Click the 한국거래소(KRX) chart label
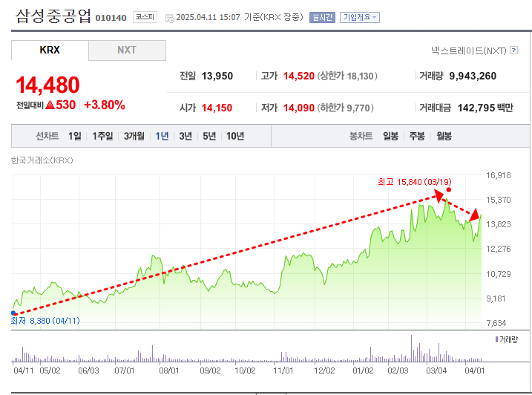This screenshot has width=532, height=395. pos(42,160)
